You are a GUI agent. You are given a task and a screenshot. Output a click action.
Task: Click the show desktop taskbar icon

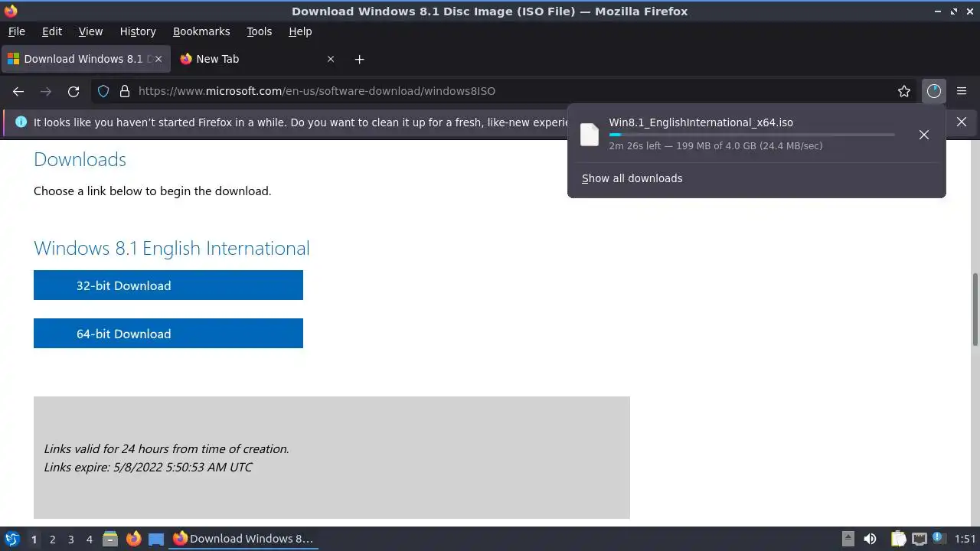coord(156,539)
